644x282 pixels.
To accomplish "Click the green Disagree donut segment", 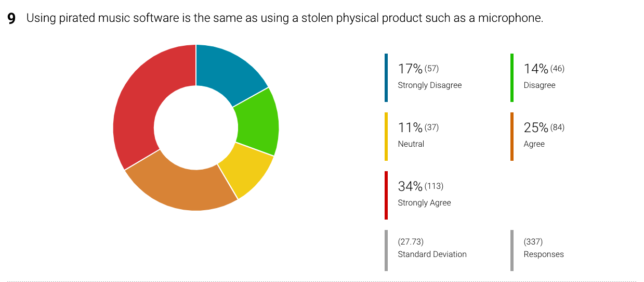I will (x=257, y=123).
